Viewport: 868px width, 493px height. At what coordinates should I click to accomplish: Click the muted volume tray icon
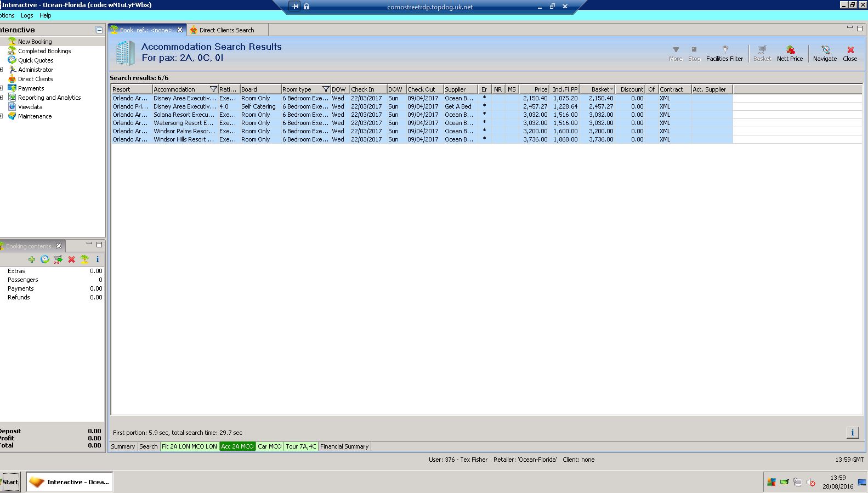[811, 483]
